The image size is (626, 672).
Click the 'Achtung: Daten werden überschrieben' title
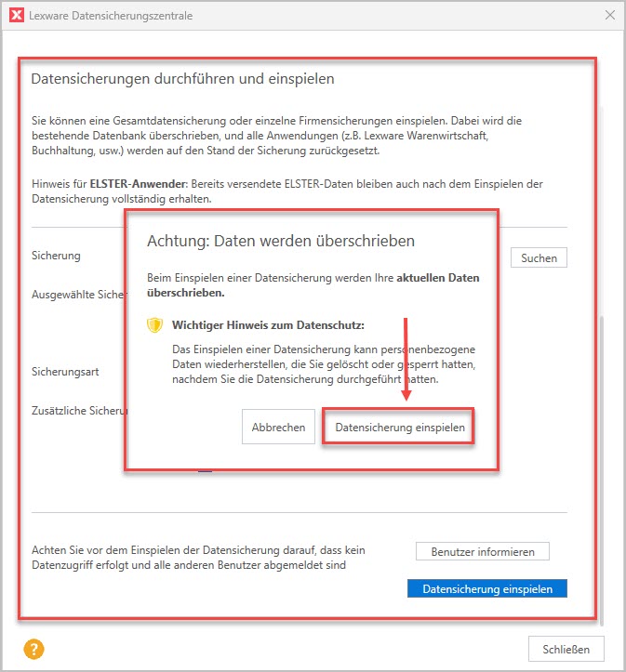280,241
